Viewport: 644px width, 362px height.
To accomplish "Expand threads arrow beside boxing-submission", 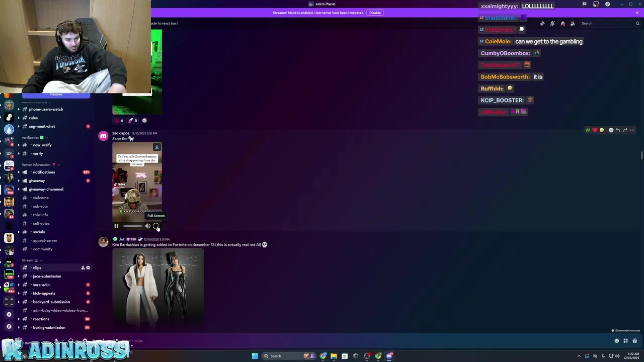I will point(19,327).
